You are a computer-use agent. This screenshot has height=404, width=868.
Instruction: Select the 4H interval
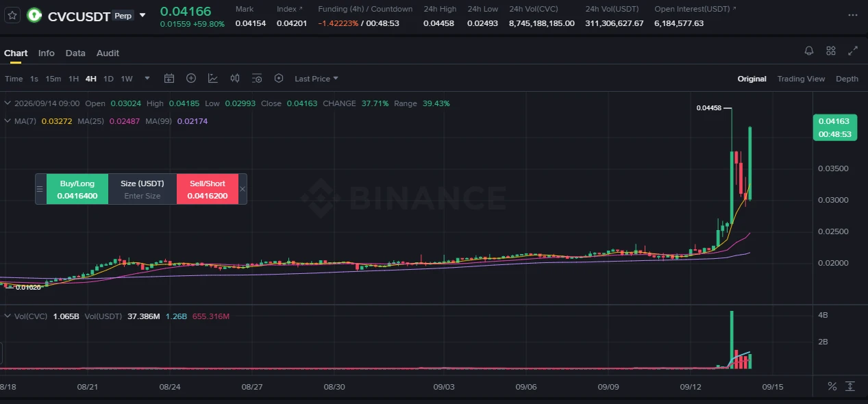(x=91, y=79)
